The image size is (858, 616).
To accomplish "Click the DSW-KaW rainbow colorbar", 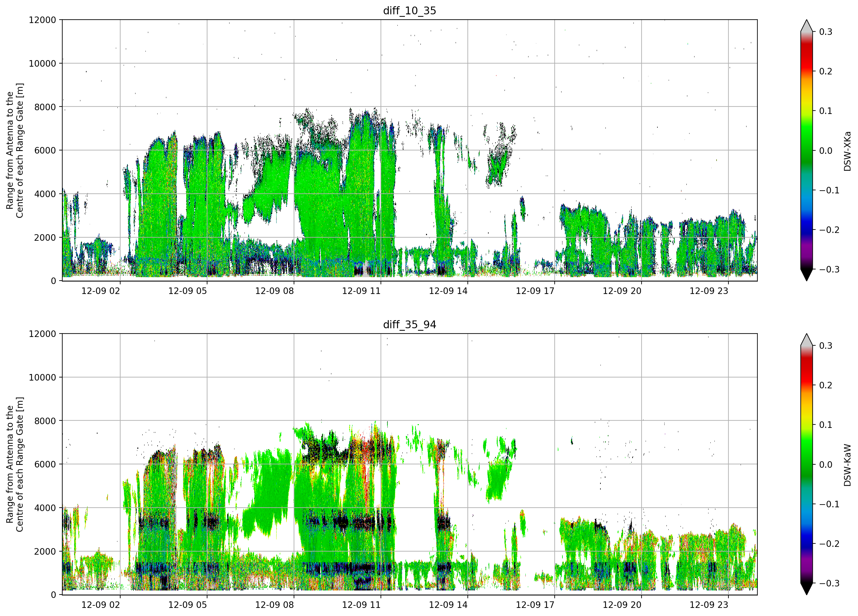I will coord(807,464).
